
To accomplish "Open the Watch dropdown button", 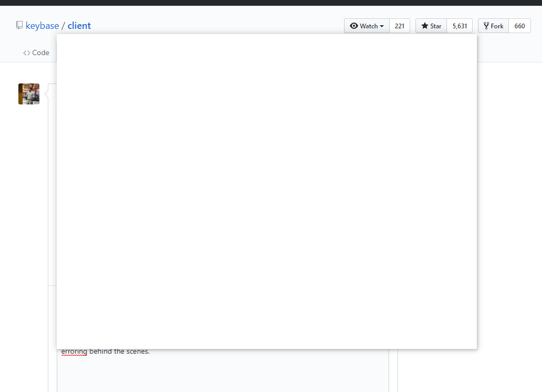I will 367,26.
